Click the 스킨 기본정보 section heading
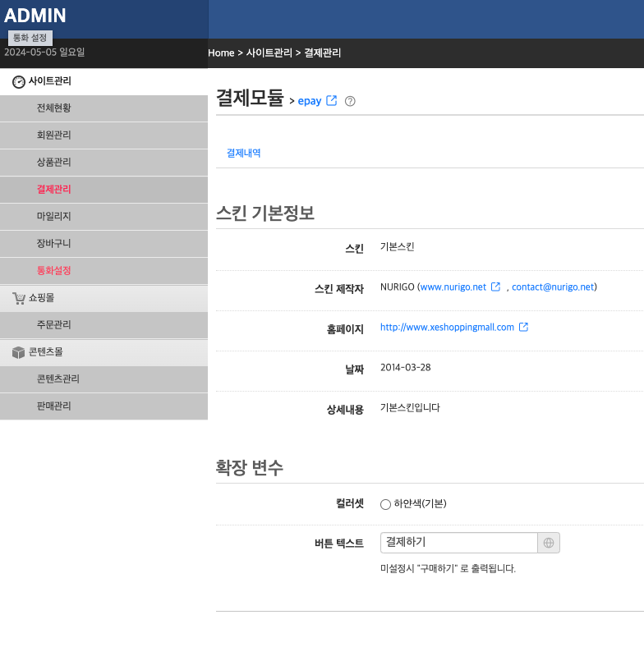This screenshot has height=647, width=644. [x=265, y=213]
